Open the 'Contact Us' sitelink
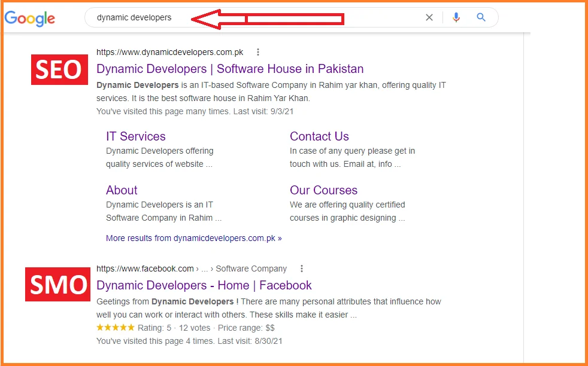 coord(320,136)
